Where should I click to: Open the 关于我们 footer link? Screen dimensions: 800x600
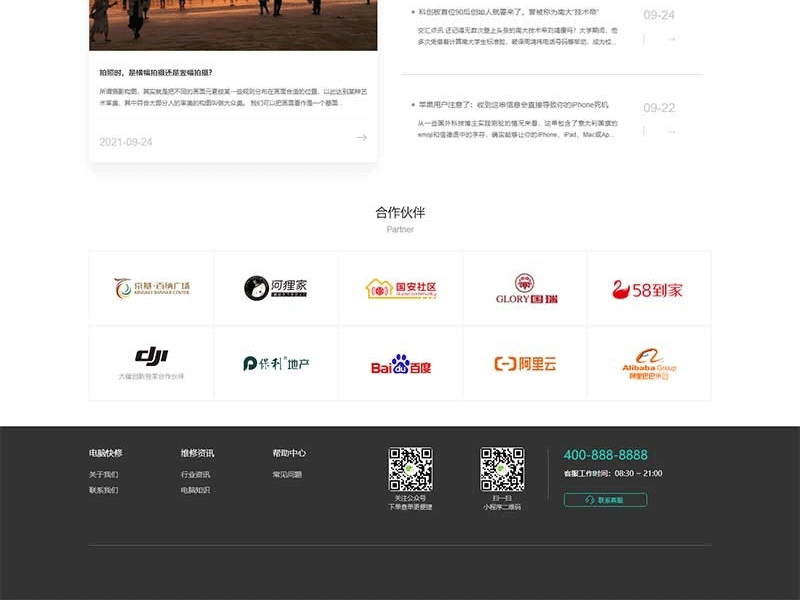[x=104, y=474]
